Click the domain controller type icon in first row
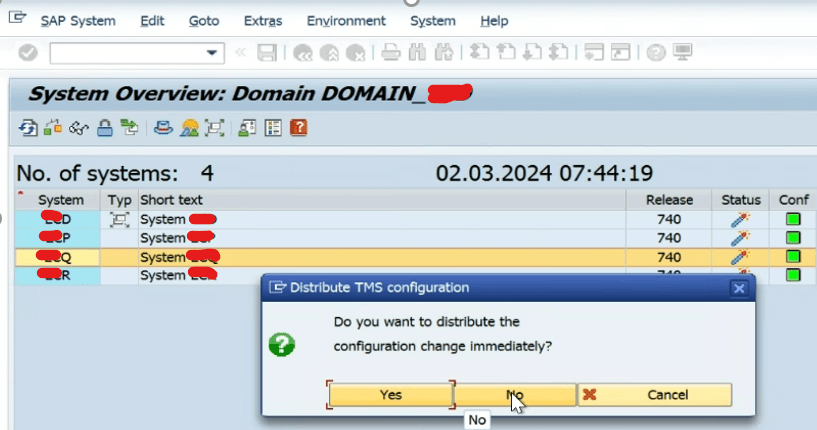This screenshot has width=817, height=430. [119, 219]
